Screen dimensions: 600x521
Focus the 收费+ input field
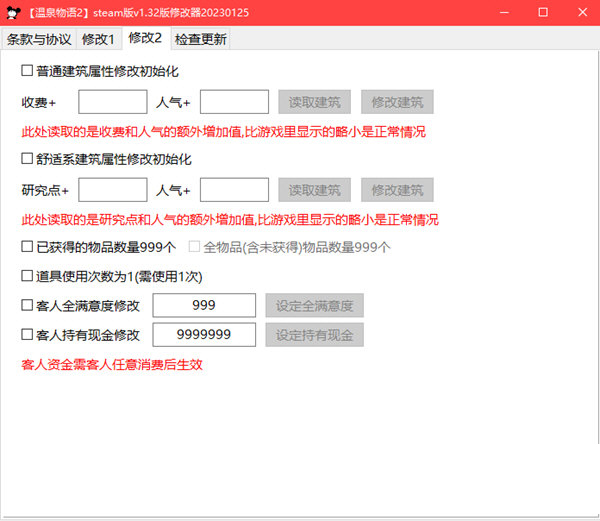pos(113,102)
